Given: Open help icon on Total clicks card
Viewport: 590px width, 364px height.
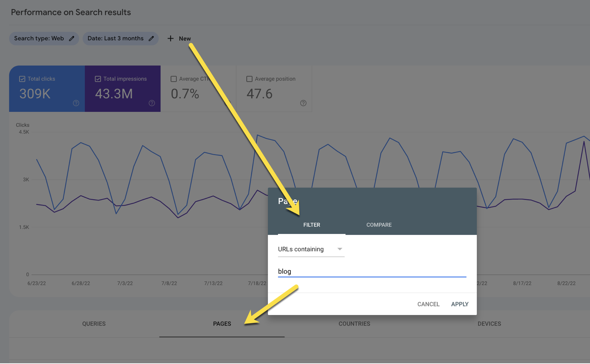Looking at the screenshot, I should [76, 103].
